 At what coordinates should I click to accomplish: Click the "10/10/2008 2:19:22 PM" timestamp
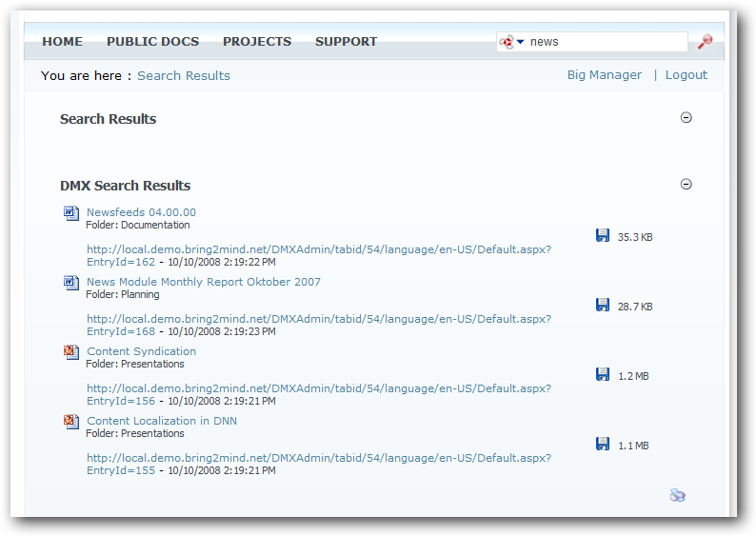tap(222, 262)
